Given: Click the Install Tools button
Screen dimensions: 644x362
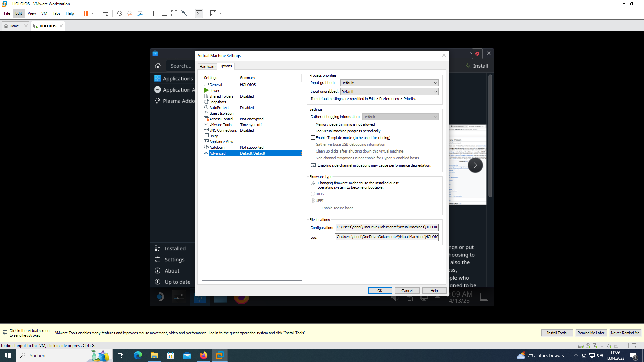Looking at the screenshot, I should point(556,333).
